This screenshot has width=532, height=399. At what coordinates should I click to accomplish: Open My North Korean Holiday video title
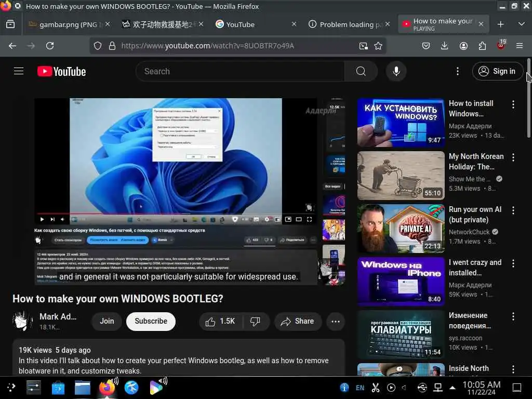[476, 162]
